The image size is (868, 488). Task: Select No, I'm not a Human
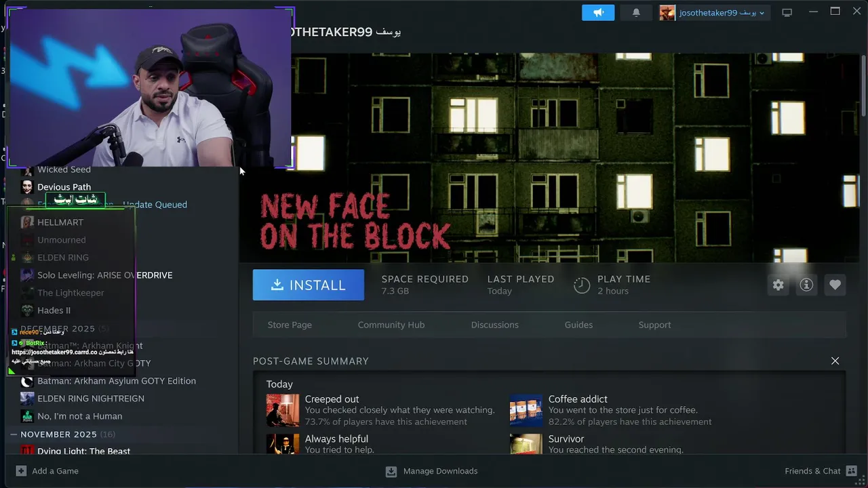point(80,416)
